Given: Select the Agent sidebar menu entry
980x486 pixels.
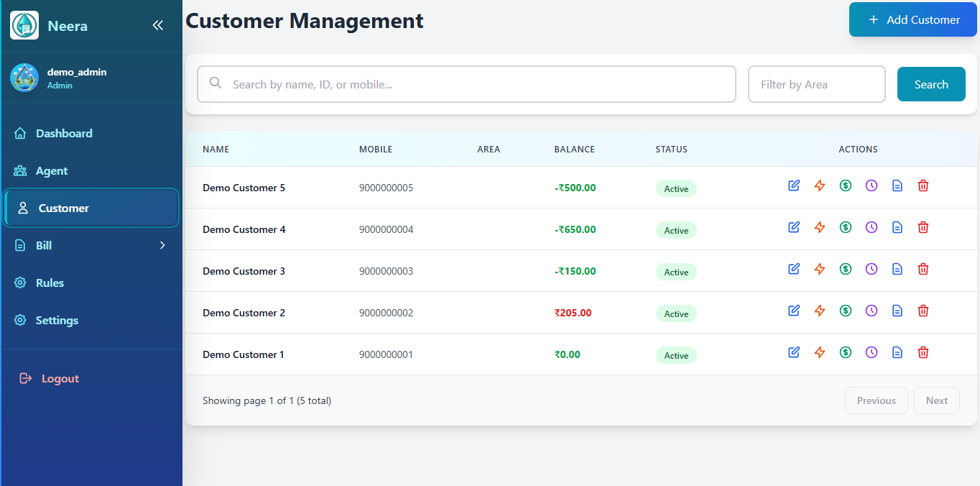Looking at the screenshot, I should (x=50, y=170).
